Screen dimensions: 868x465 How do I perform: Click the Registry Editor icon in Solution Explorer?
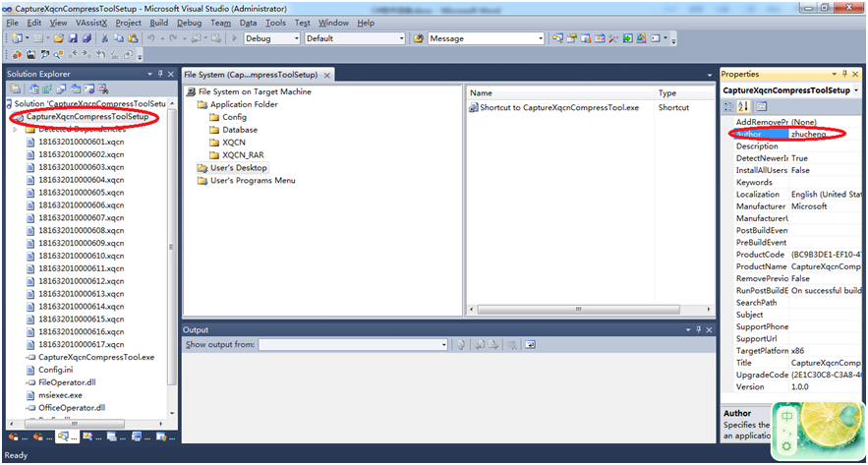point(47,88)
